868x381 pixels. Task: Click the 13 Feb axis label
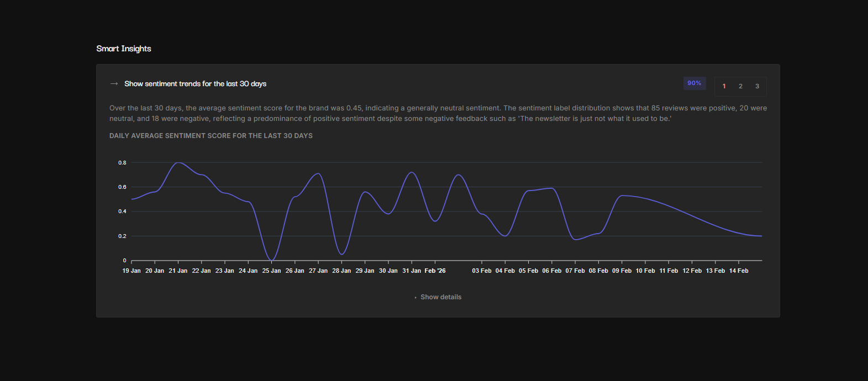pos(716,271)
